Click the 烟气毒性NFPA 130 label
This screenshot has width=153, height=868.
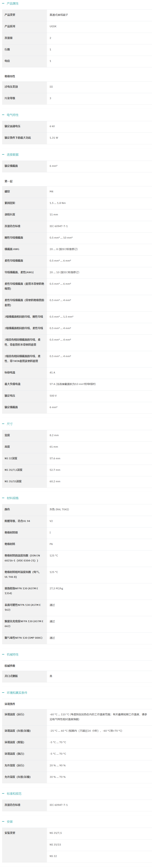click(x=23, y=638)
